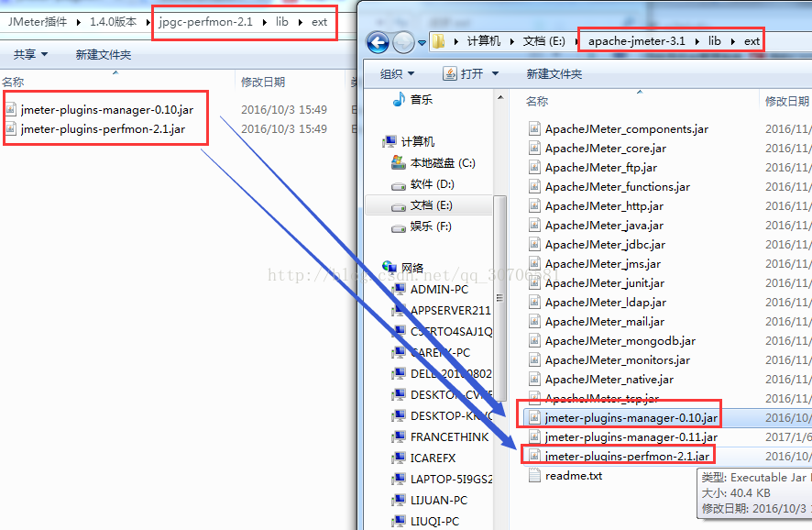The width and height of the screenshot is (812, 530).
Task: Click lib breadcrumb in left window
Action: (281, 22)
